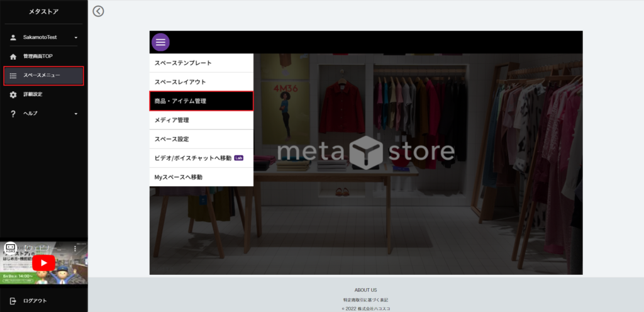
Task: Click the ハコスコ channel logo on video
Action: (x=10, y=248)
